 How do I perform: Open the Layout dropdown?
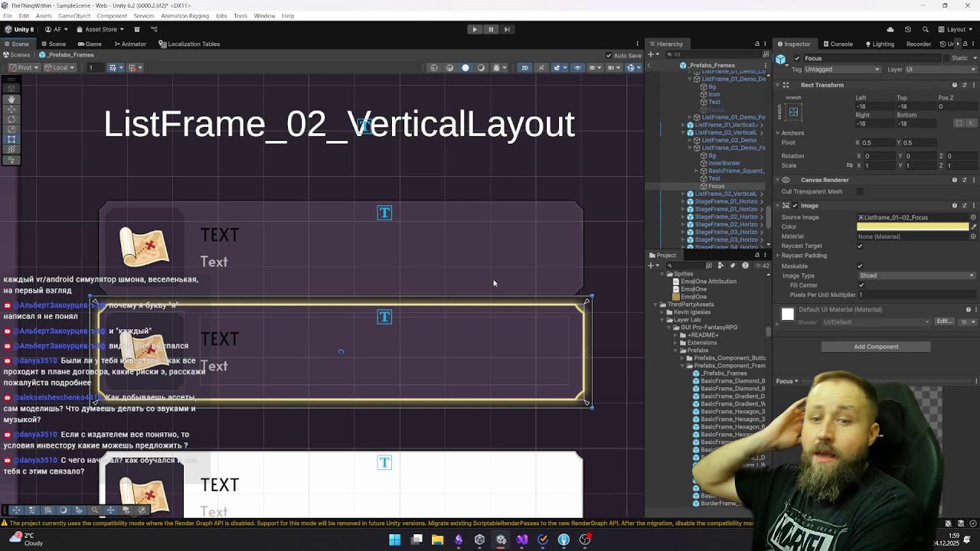(956, 29)
